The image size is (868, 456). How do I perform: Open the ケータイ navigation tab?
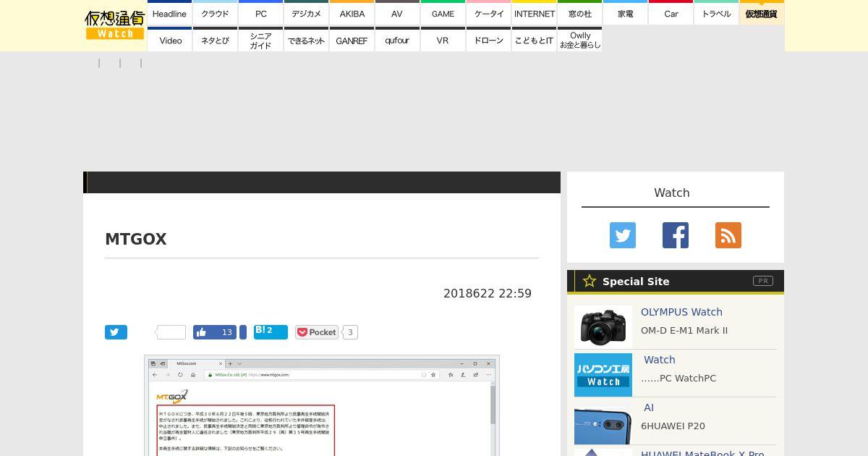pos(489,12)
